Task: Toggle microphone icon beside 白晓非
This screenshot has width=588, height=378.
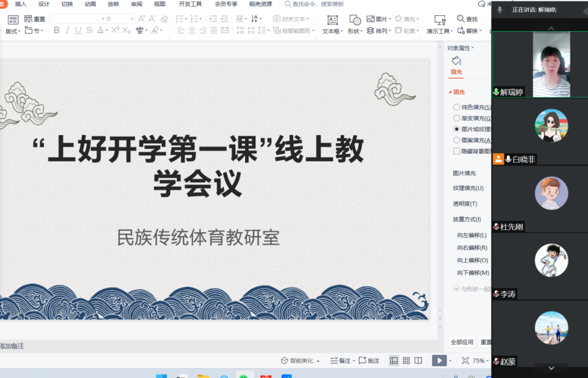Action: tap(508, 159)
